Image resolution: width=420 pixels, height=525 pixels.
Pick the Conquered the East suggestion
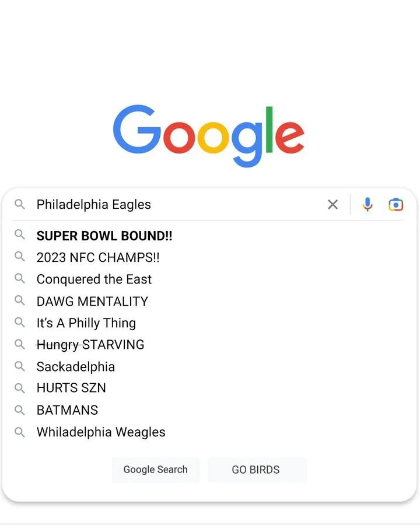(x=94, y=279)
